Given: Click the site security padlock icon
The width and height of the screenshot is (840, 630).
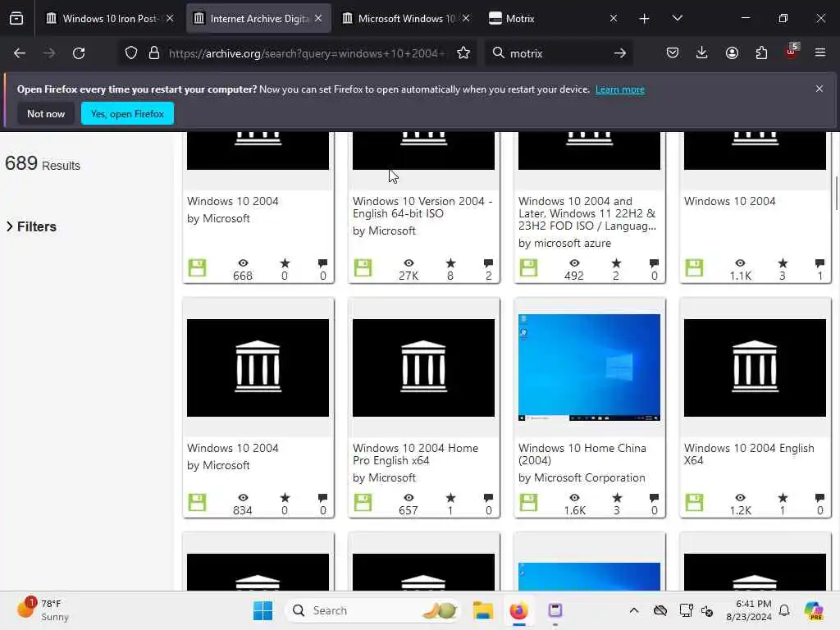Looking at the screenshot, I should [154, 53].
